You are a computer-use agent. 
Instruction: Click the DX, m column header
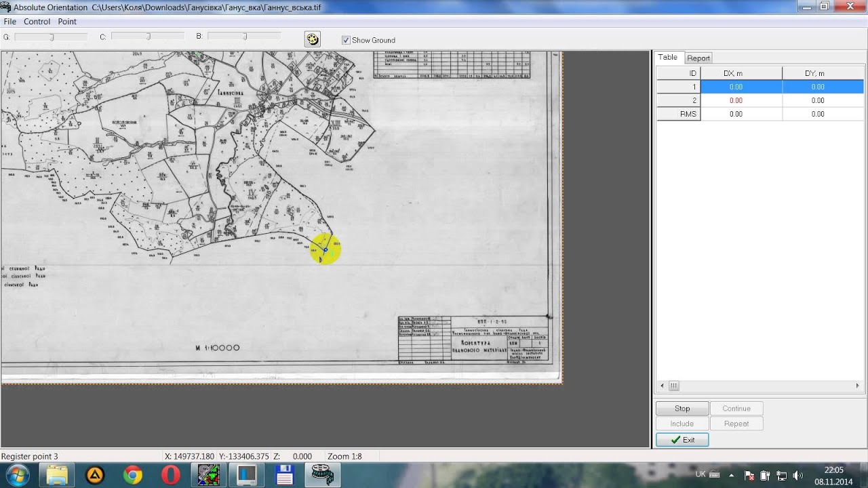pyautogui.click(x=741, y=73)
